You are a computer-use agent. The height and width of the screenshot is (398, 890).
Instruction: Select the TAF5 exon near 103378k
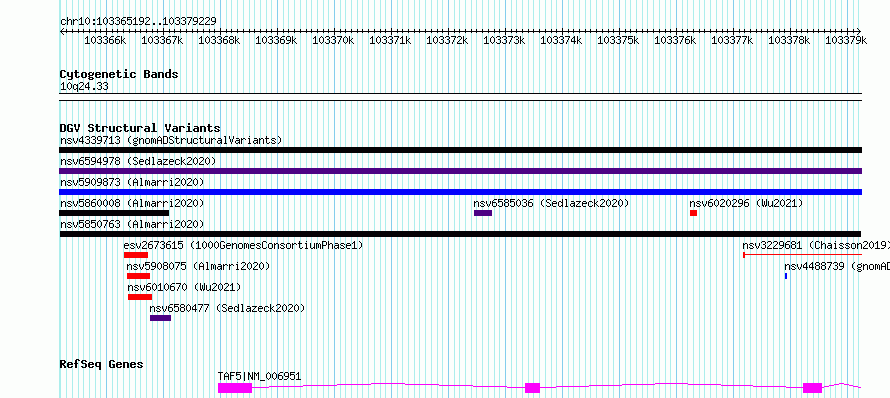click(812, 388)
